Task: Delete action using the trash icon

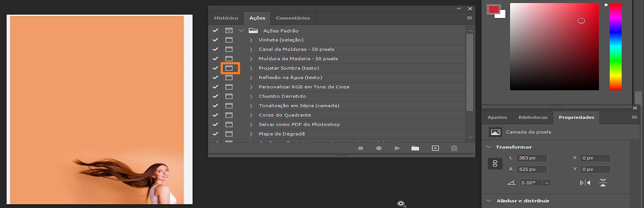Action: [454, 148]
